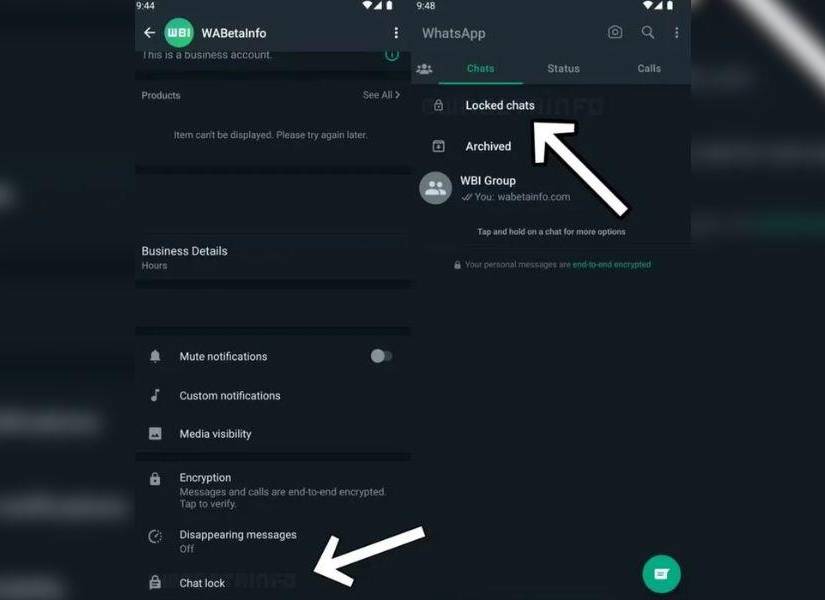Open the camera icon in WhatsApp header

pyautogui.click(x=615, y=33)
